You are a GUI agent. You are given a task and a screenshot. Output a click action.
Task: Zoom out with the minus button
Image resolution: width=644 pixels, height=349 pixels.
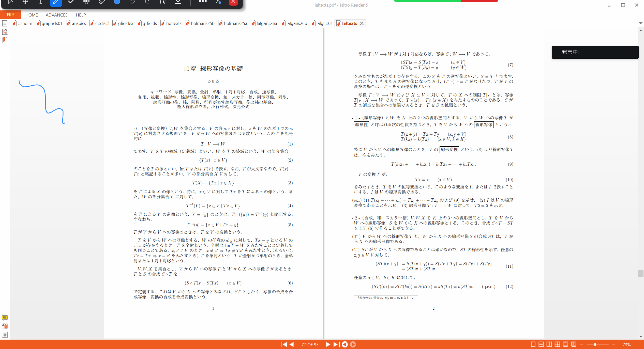tap(581, 344)
